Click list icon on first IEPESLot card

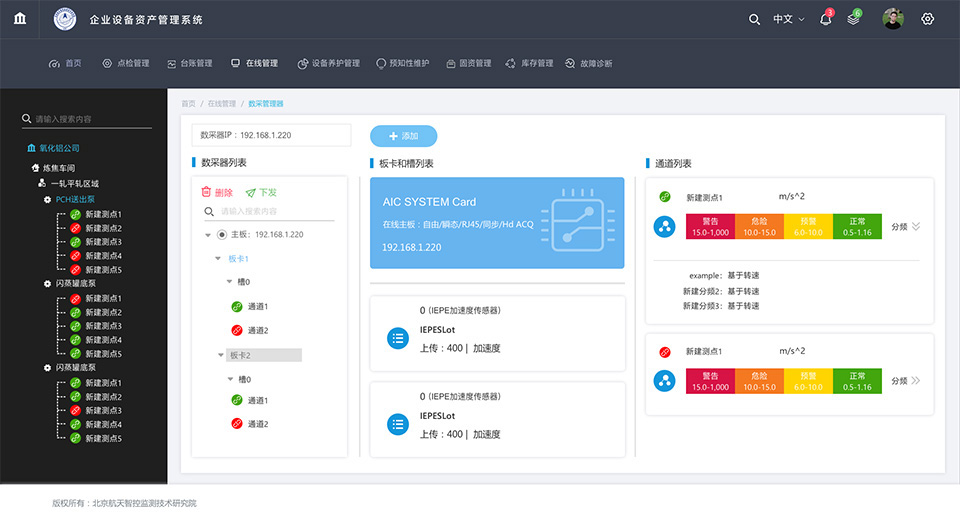(398, 339)
